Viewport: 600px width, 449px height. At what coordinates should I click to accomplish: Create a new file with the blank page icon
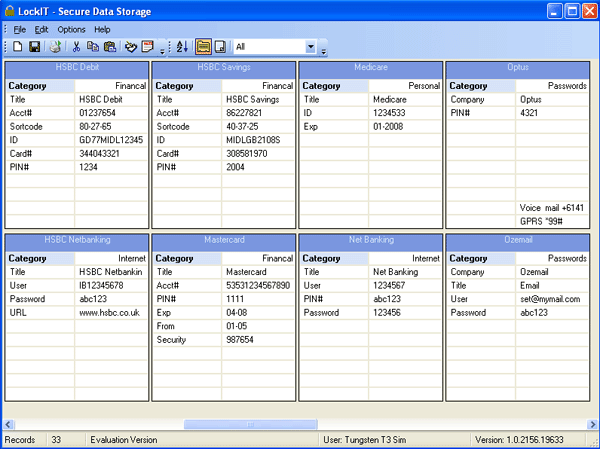[x=18, y=47]
